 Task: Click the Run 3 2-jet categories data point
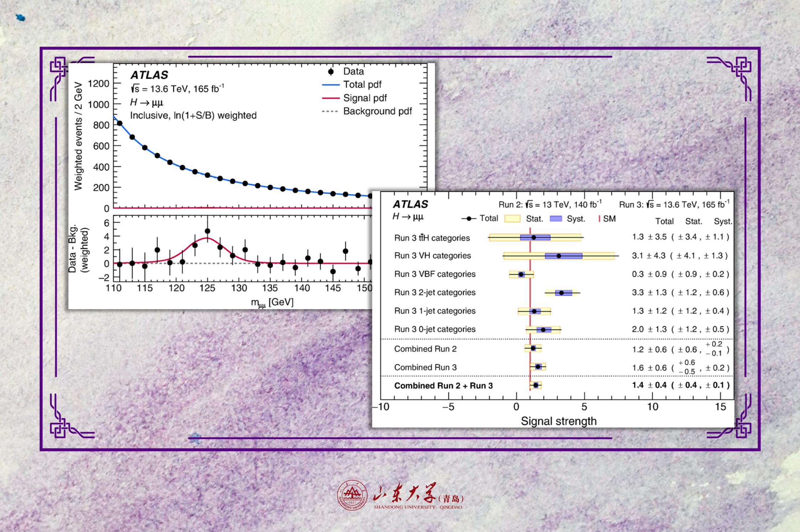[561, 293]
